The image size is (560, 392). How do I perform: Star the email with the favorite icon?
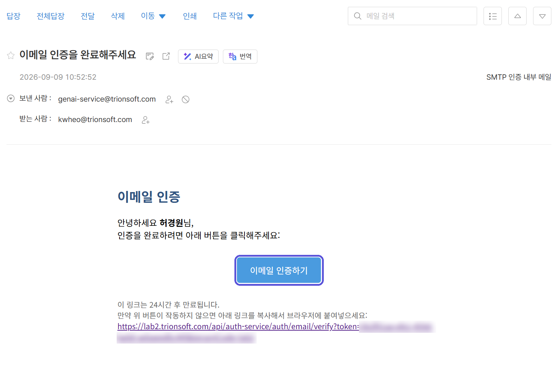(x=11, y=55)
